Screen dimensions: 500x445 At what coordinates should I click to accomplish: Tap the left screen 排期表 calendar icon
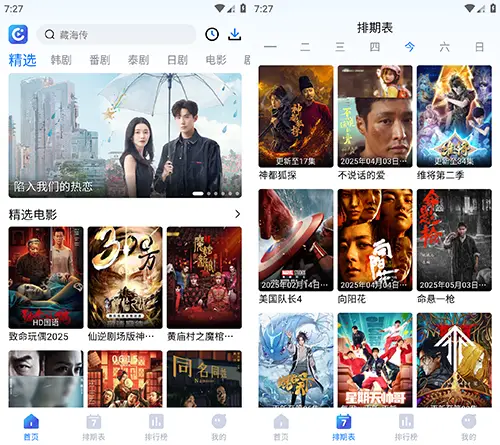point(94,421)
